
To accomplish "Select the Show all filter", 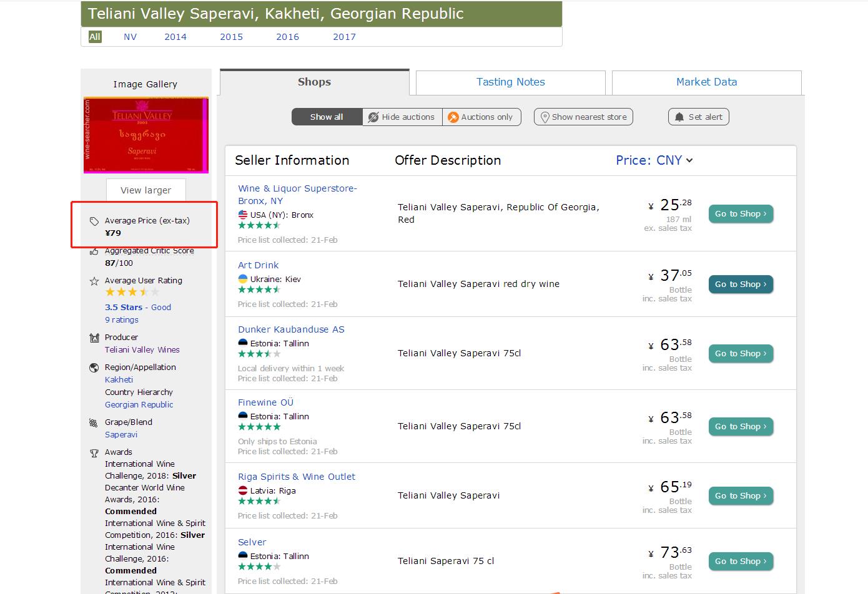I will 327,117.
